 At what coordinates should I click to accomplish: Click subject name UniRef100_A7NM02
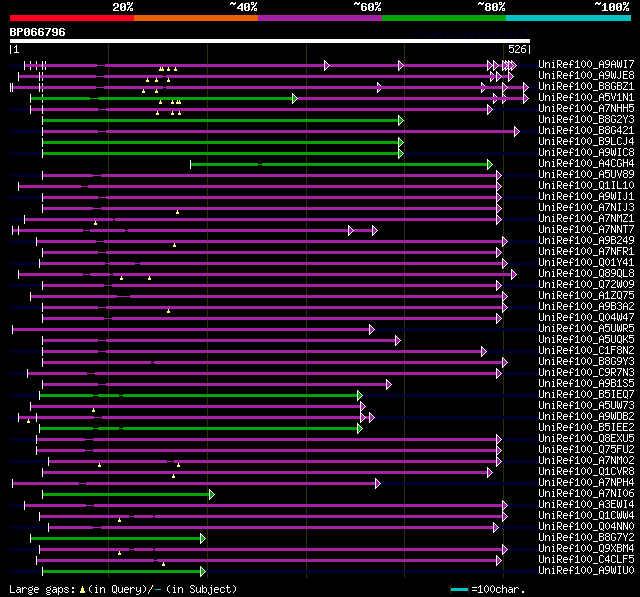[586, 461]
